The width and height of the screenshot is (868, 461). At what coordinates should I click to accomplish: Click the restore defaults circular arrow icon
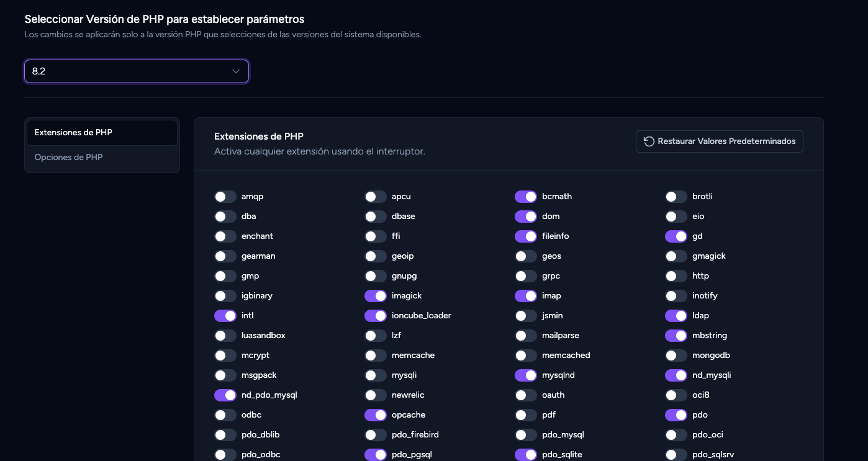[649, 141]
